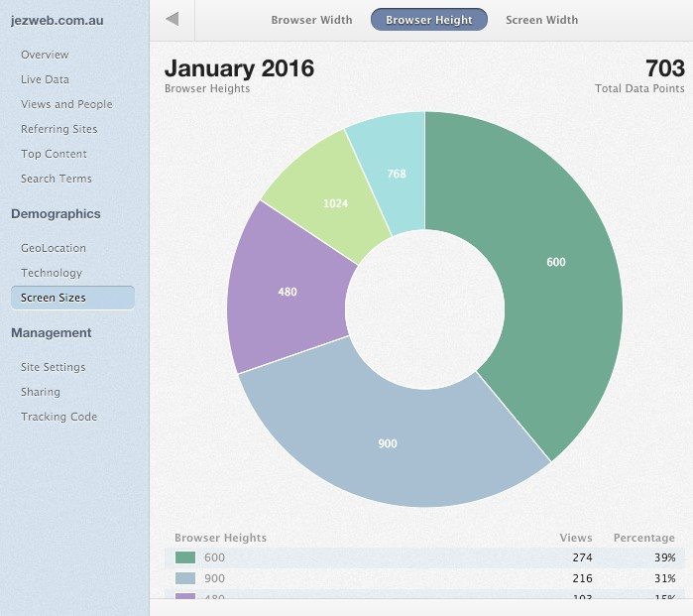Click the Demographics section heading
Viewport: 693px width, 616px height.
pos(56,214)
